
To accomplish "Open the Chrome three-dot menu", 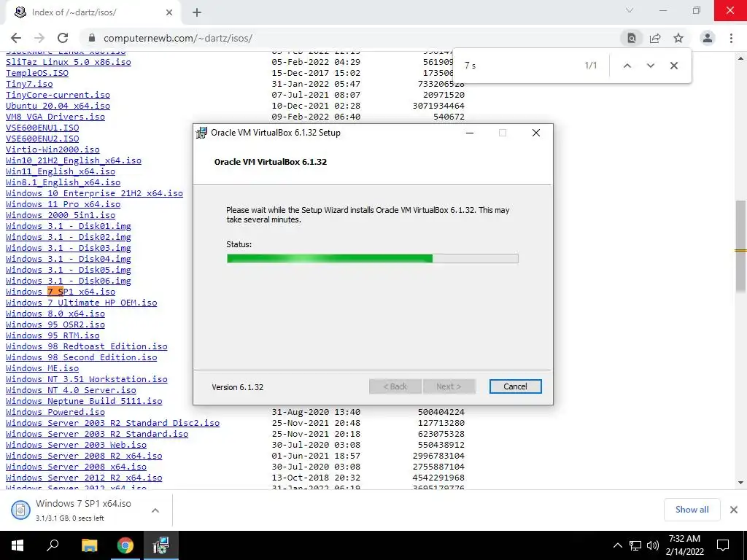I will coord(731,38).
